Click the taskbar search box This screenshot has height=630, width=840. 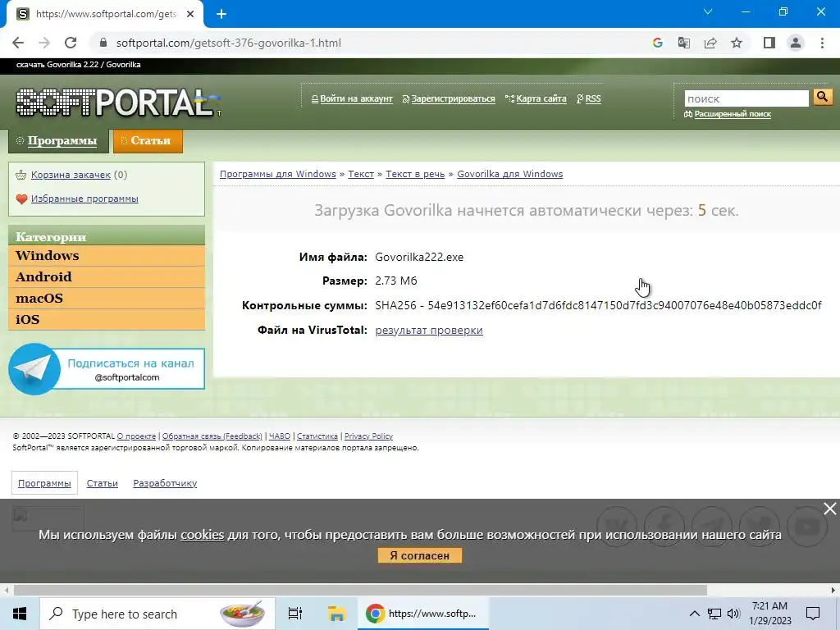pyautogui.click(x=157, y=614)
